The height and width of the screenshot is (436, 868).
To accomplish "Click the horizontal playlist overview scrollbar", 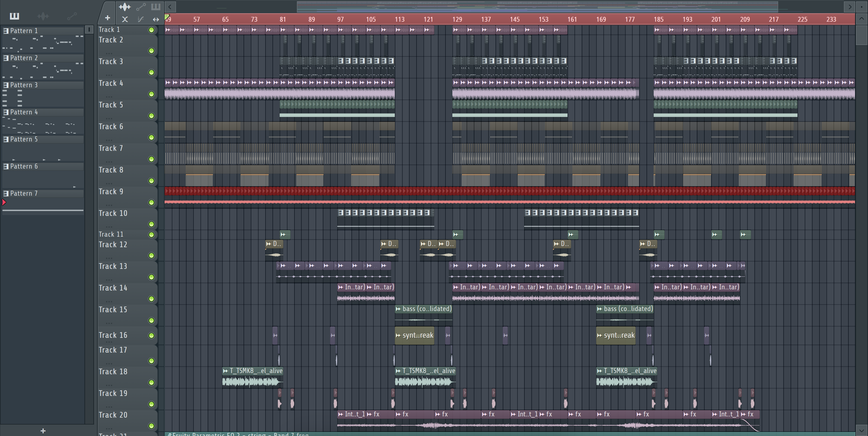I will (x=537, y=6).
